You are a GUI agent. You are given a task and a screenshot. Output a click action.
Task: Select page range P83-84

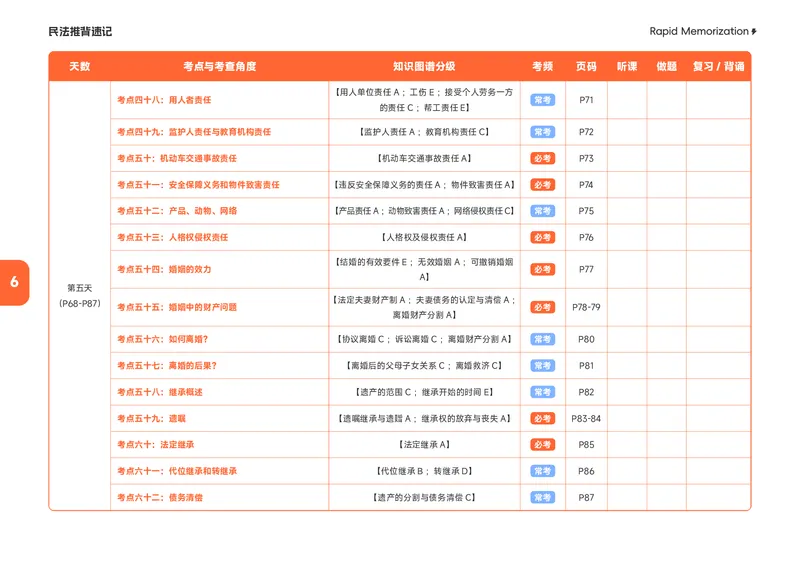586,419
